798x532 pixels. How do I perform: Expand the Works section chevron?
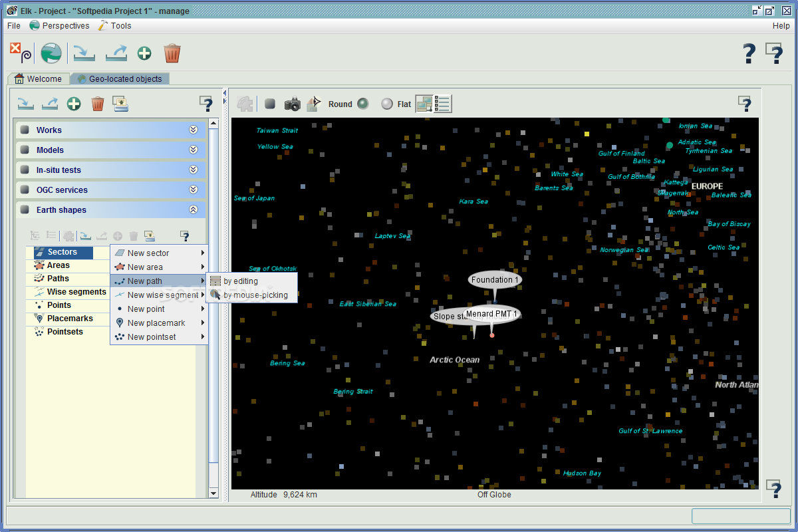tap(194, 130)
